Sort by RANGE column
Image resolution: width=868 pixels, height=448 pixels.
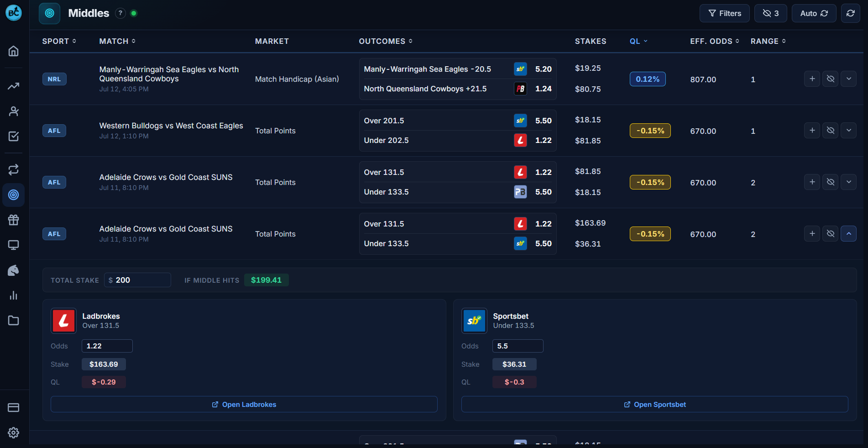[768, 41]
